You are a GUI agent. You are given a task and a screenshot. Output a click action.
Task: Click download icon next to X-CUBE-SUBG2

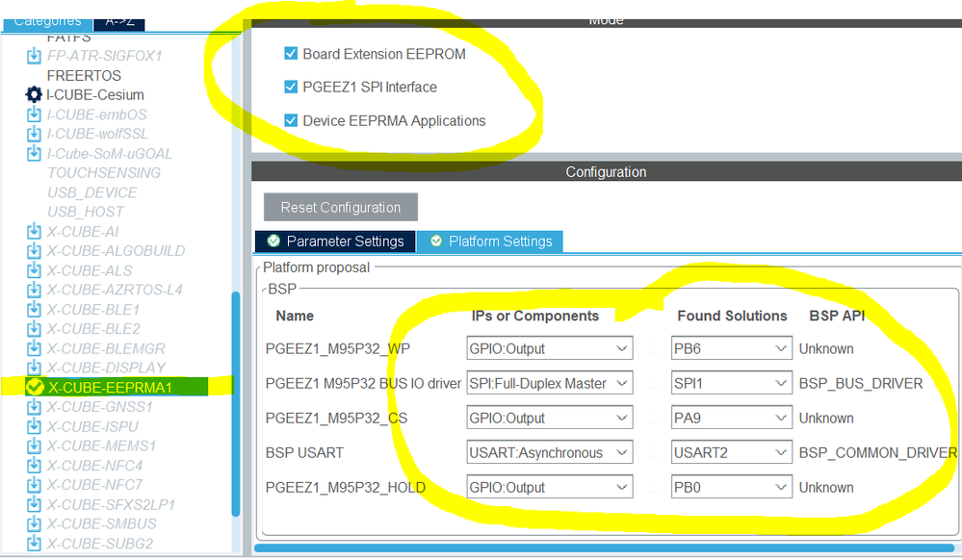click(x=34, y=544)
